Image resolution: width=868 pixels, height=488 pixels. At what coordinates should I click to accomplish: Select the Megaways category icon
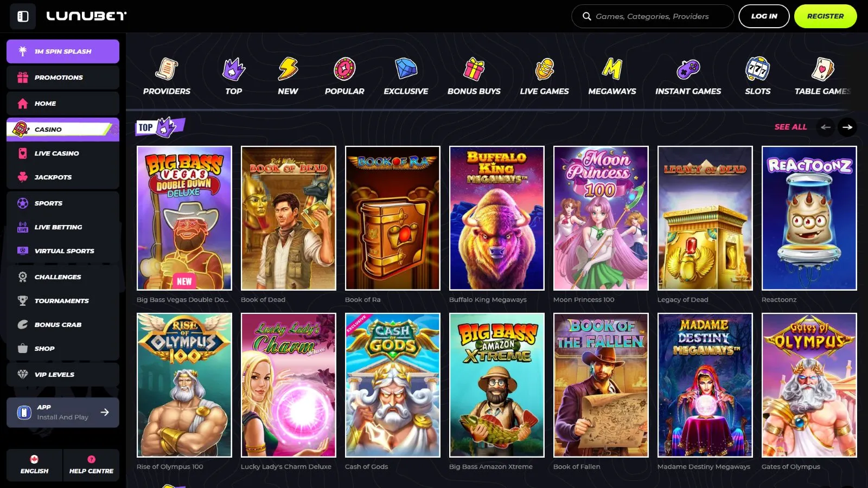click(x=612, y=69)
